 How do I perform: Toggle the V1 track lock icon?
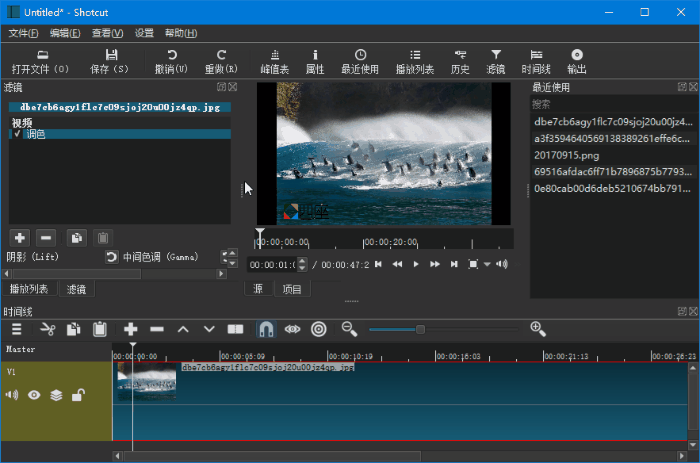click(x=77, y=395)
